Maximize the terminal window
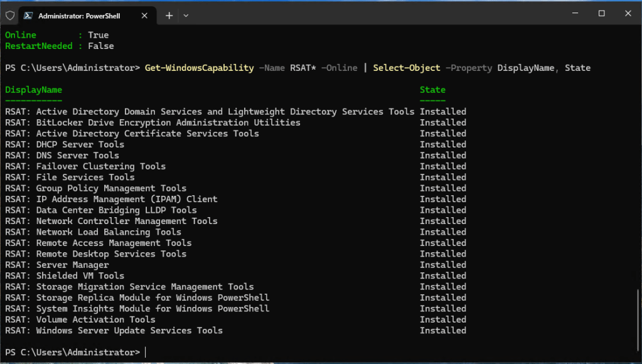This screenshot has width=642, height=364. tap(601, 13)
